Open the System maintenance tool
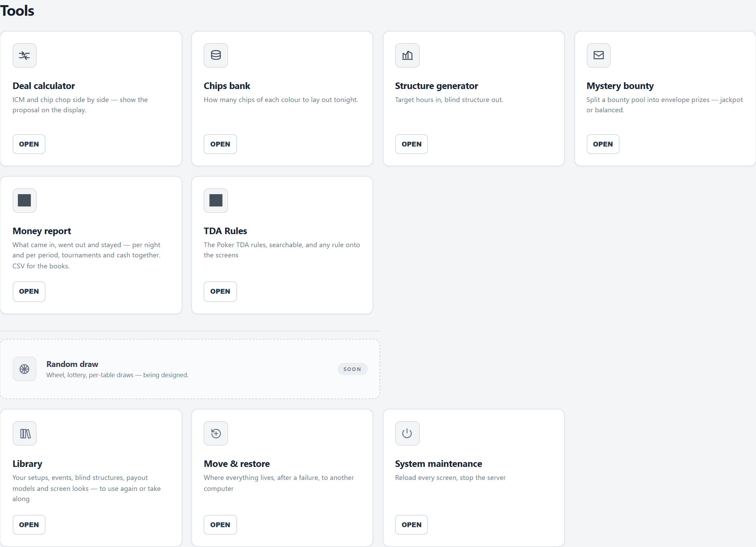 tap(412, 525)
